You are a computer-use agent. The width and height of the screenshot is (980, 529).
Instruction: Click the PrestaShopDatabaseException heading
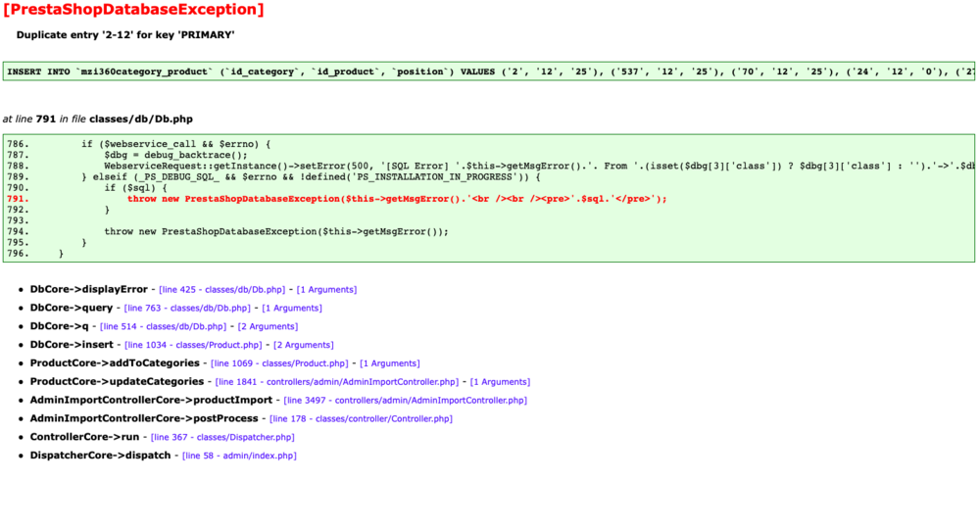point(133,10)
